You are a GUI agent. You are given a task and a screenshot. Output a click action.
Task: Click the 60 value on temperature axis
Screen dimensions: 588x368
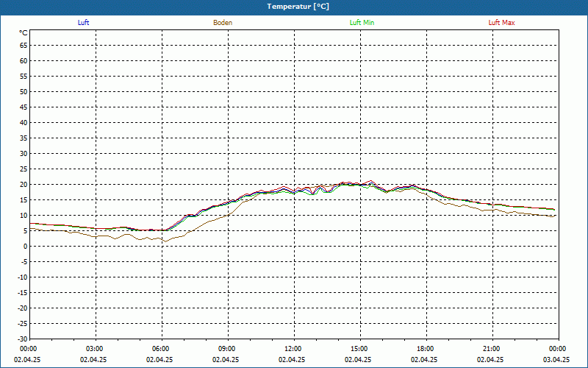24,61
